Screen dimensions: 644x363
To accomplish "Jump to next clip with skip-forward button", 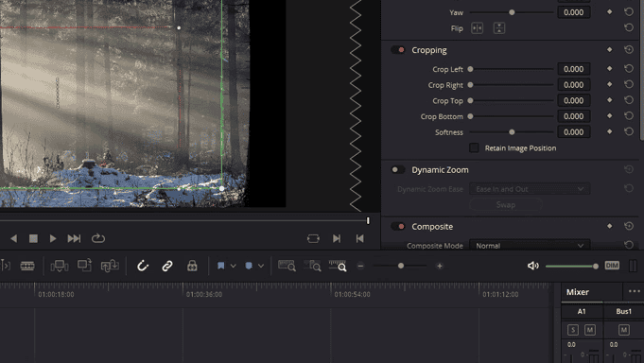I will coord(74,238).
